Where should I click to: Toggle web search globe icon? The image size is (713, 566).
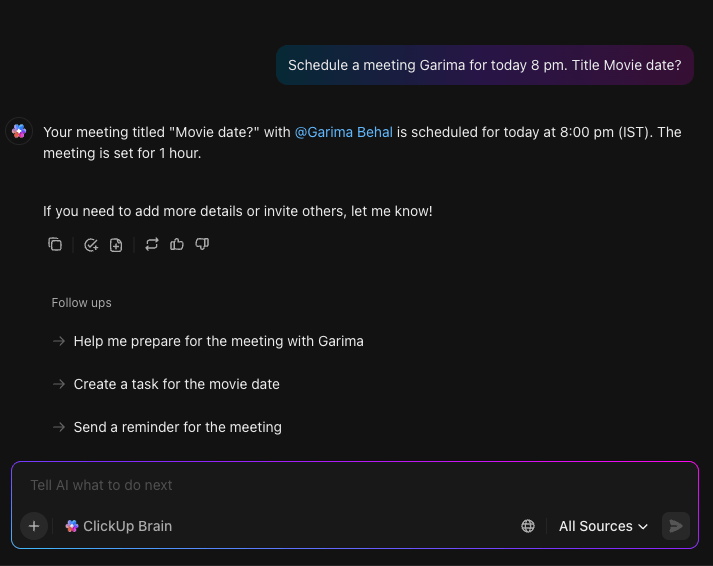tap(527, 526)
